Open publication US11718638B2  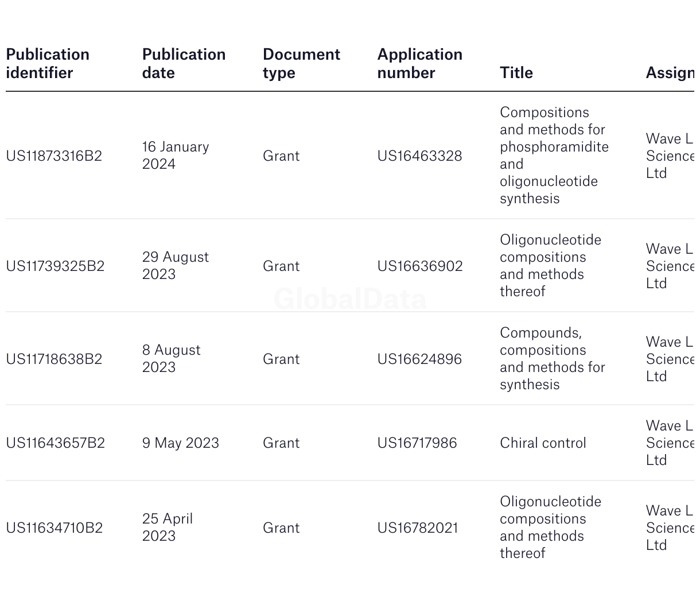click(54, 359)
